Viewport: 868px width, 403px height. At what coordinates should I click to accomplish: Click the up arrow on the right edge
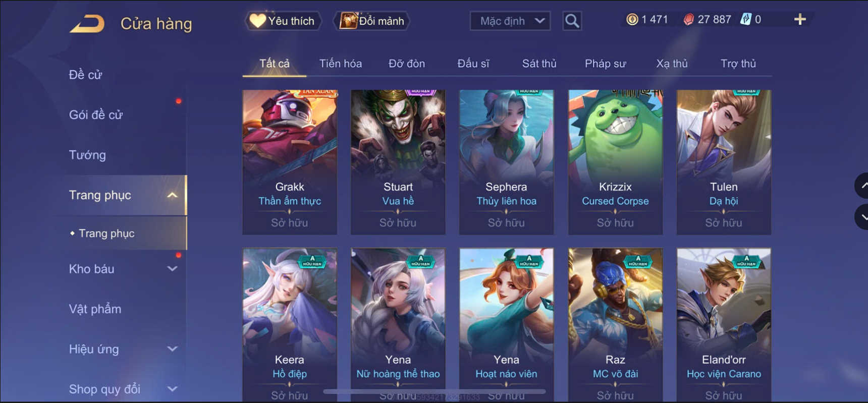tap(862, 186)
